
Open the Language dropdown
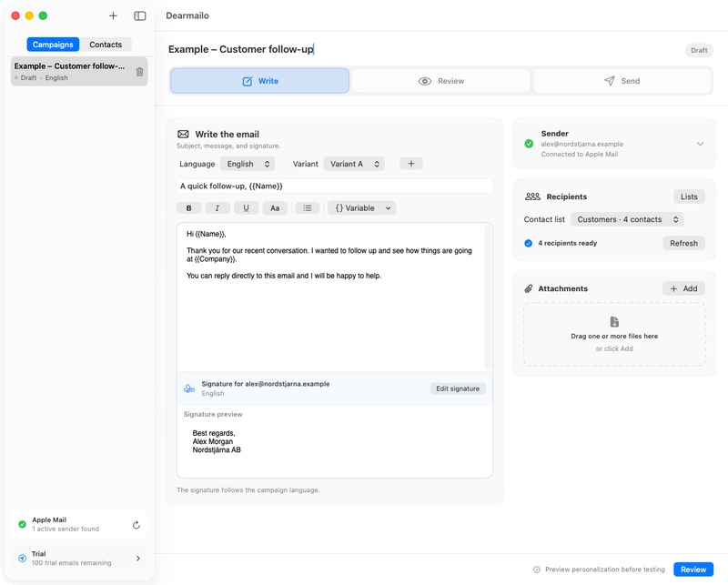pos(248,164)
